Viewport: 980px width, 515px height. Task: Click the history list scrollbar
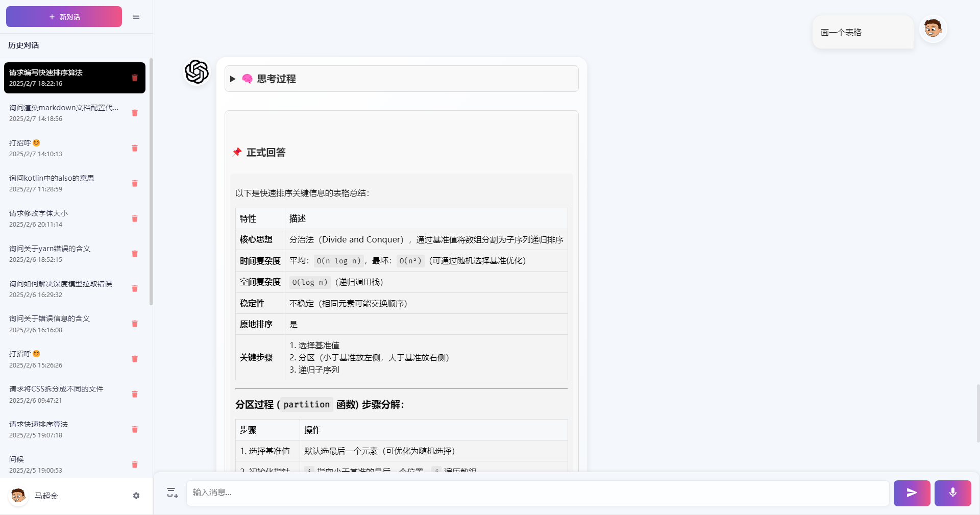click(151, 181)
